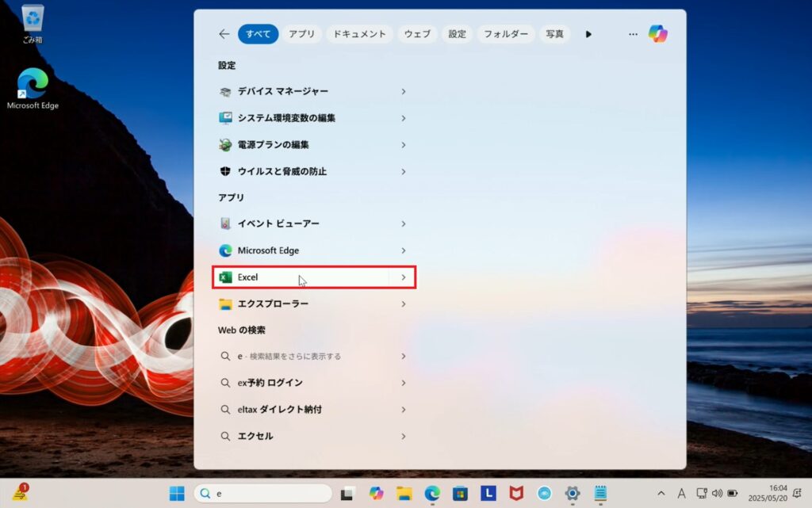Open the round blue eye app on taskbar
This screenshot has width=812, height=508.
544,494
